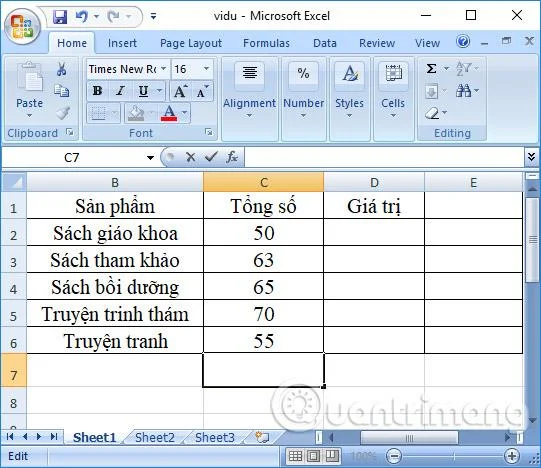
Task: Select the Format Painter brush icon
Action: (63, 113)
